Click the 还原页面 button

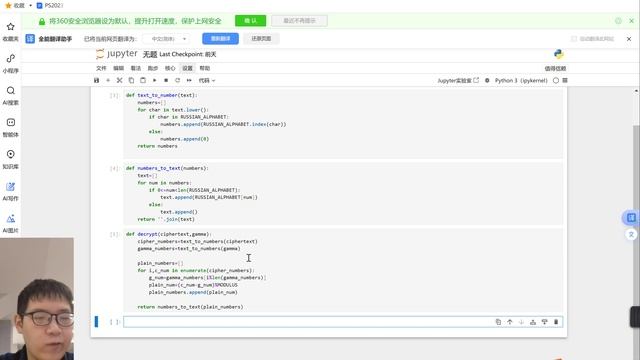(x=261, y=39)
